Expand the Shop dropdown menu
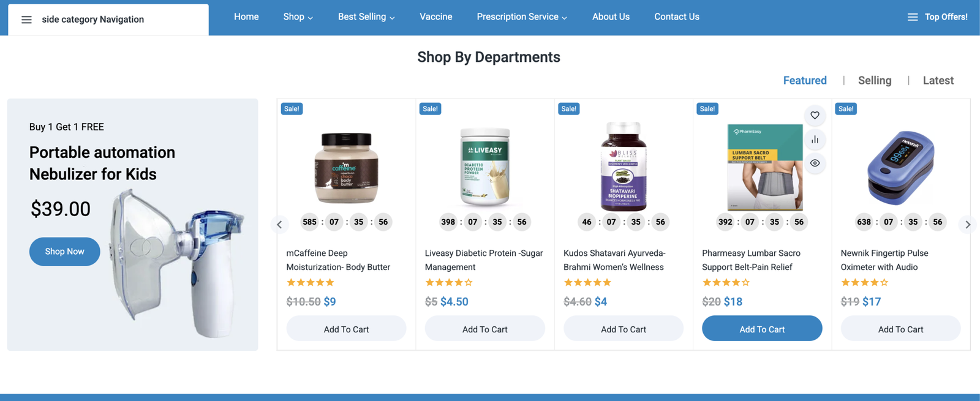 click(x=298, y=17)
